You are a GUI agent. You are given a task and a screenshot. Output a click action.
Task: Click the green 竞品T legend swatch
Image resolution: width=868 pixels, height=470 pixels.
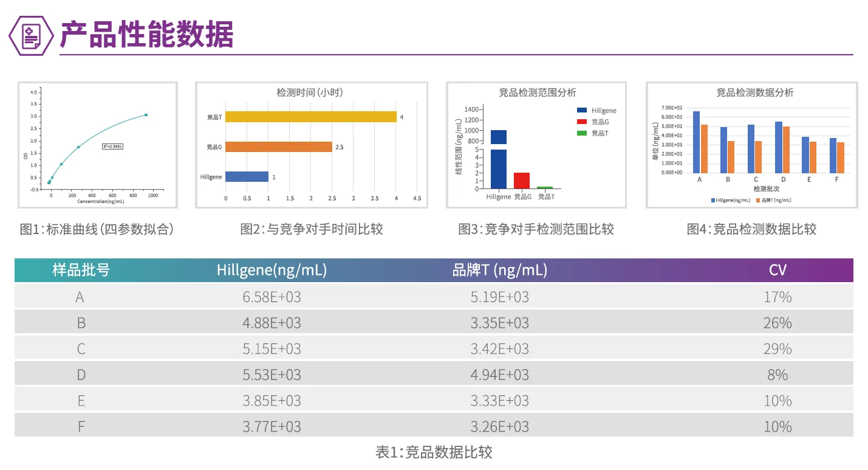582,133
